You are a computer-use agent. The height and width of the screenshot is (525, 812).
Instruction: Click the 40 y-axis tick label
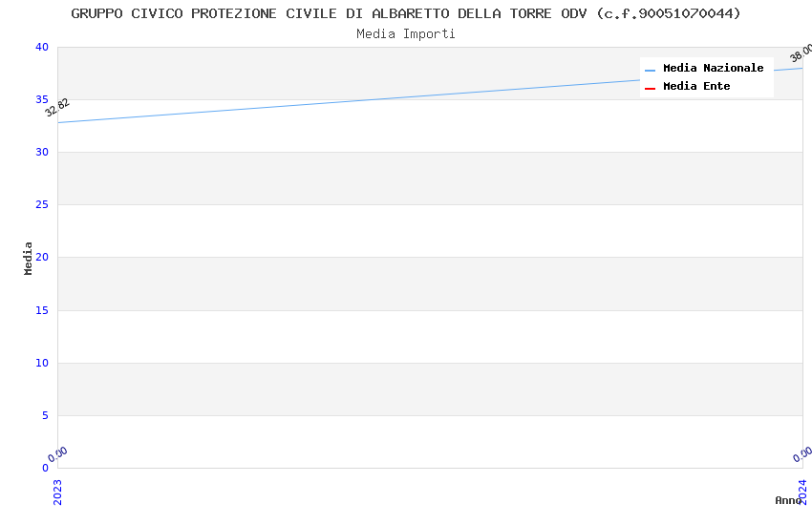coord(41,48)
